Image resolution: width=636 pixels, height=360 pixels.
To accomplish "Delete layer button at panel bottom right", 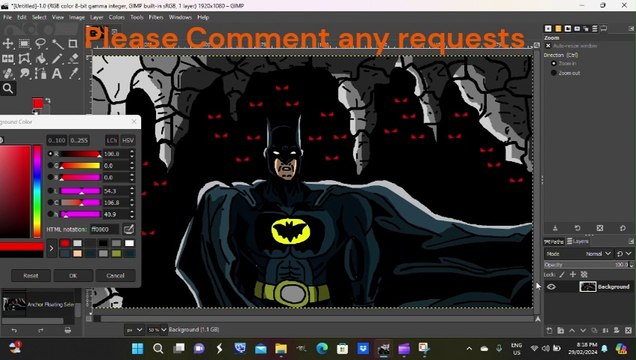I will (628, 330).
